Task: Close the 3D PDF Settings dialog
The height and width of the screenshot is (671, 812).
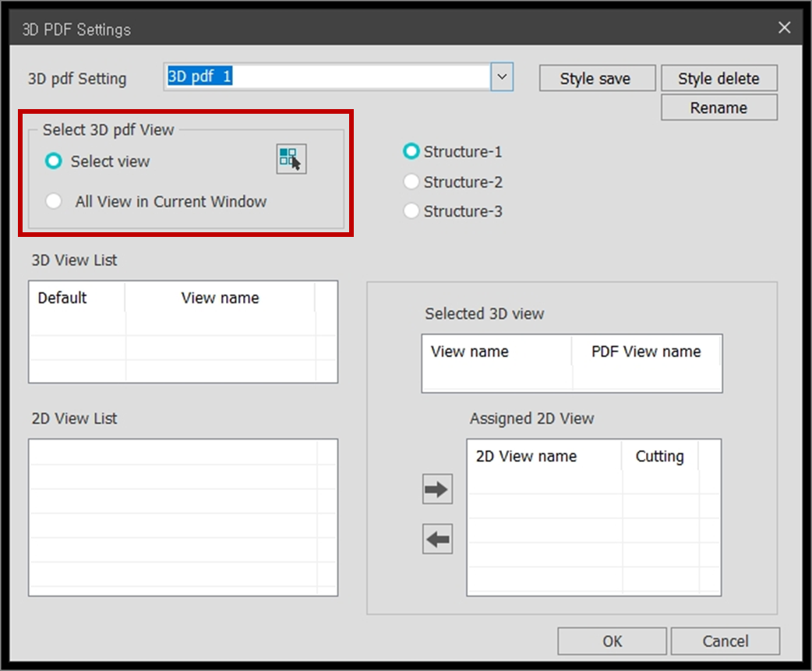Action: 784,27
